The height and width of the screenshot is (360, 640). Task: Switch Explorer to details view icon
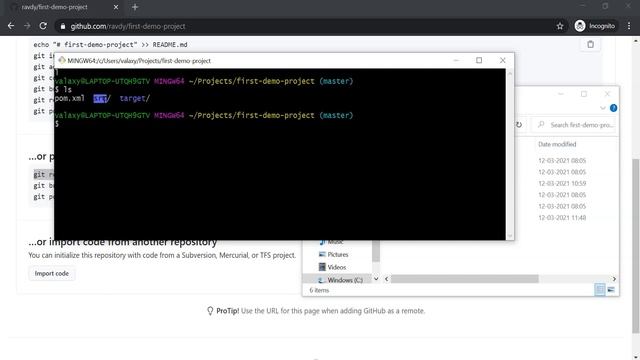click(x=600, y=289)
